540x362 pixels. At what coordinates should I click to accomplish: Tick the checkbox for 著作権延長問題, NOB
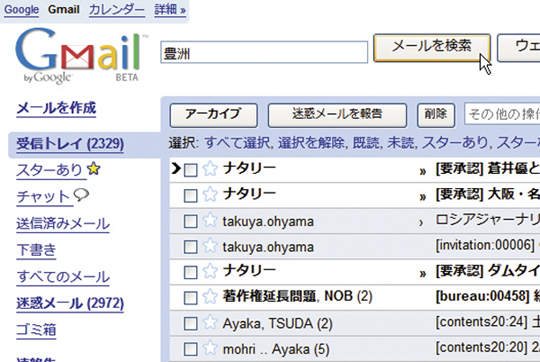point(190,298)
